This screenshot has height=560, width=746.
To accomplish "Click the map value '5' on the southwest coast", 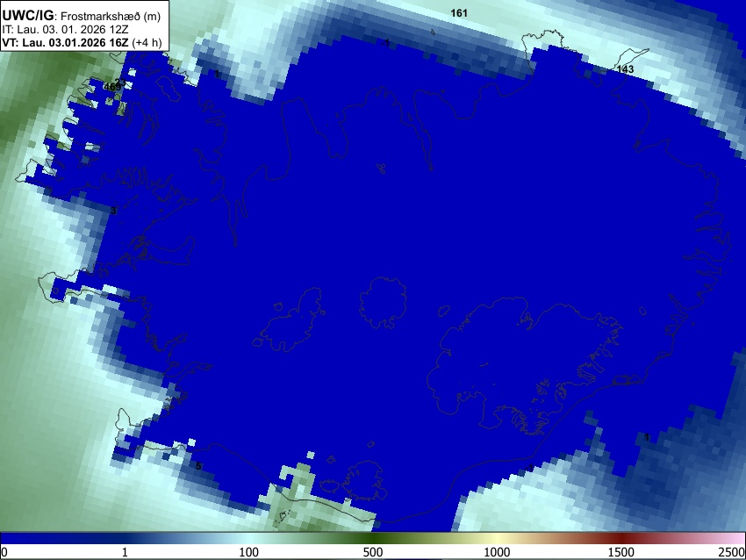I will pos(198,466).
